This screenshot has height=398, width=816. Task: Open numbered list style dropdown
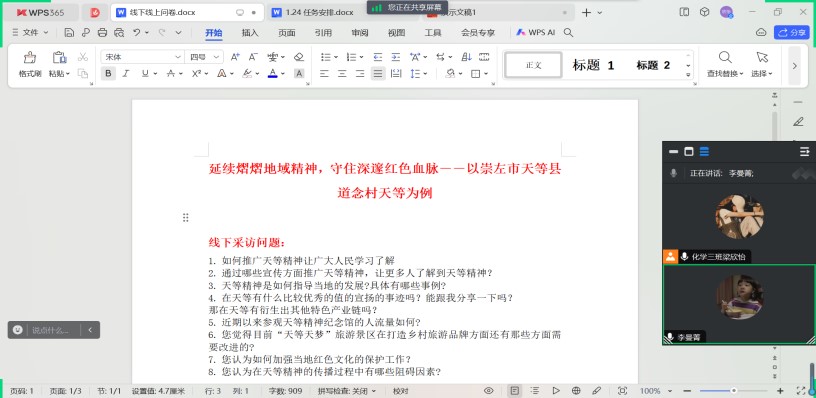point(361,57)
